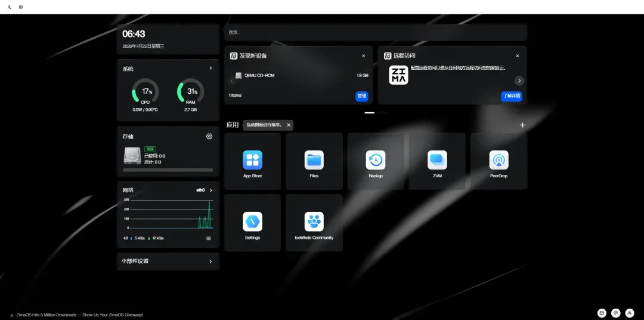Image resolution: width=644 pixels, height=320 pixels.
Task: Expand 小部件设置 widget settings
Action: coord(168,261)
